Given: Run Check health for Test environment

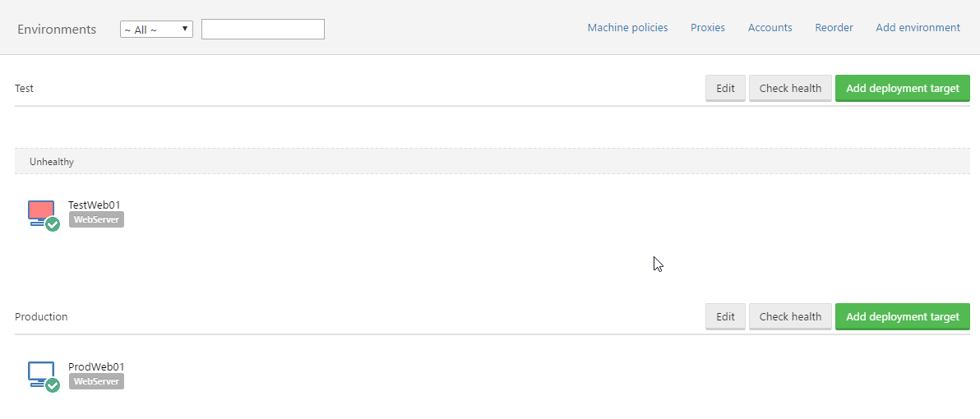Looking at the screenshot, I should tap(790, 88).
